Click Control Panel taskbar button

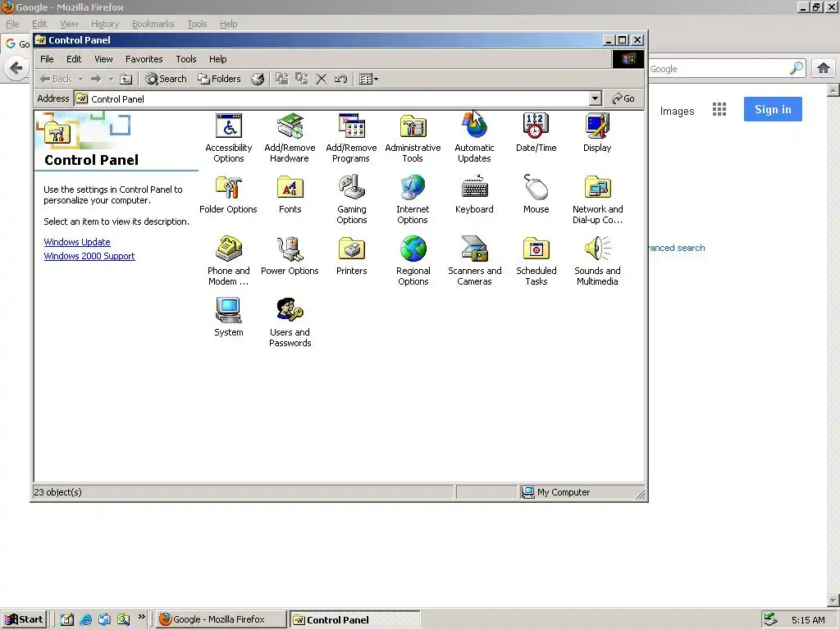(x=354, y=620)
